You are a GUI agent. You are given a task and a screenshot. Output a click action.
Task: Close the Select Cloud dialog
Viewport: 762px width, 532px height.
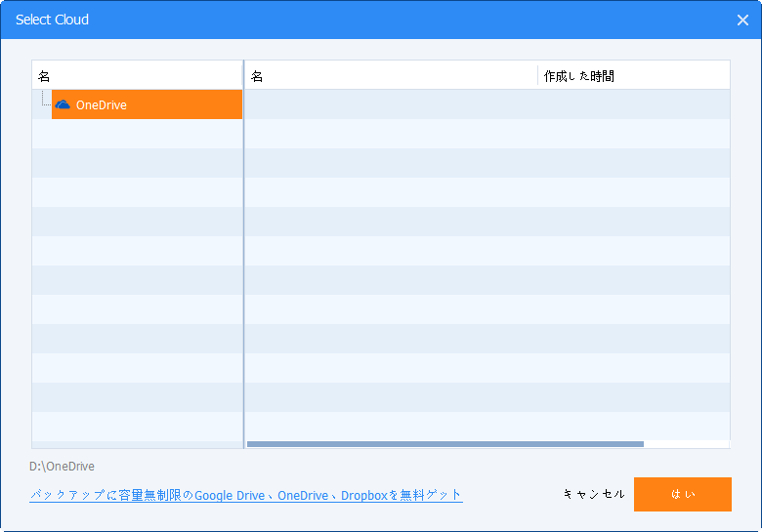tap(742, 20)
